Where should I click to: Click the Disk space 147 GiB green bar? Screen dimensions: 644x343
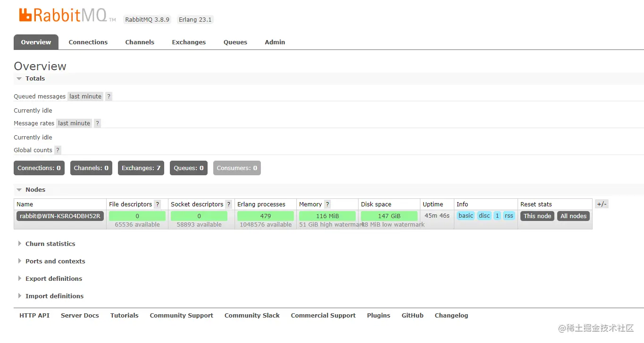coord(389,216)
